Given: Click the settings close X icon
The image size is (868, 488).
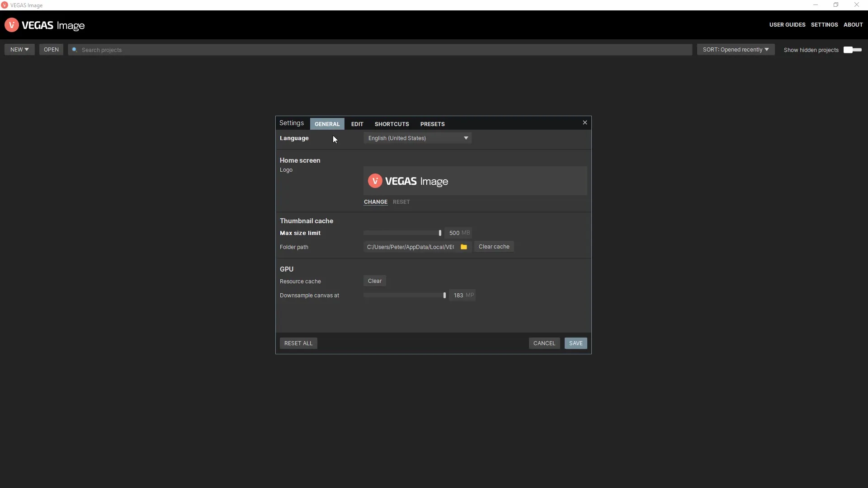Looking at the screenshot, I should click(585, 122).
